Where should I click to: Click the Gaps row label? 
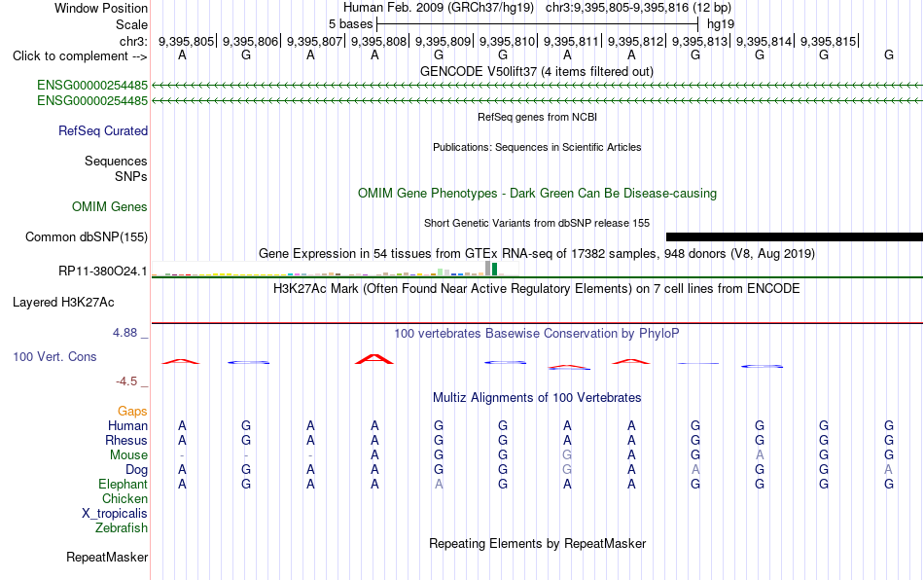click(x=132, y=411)
